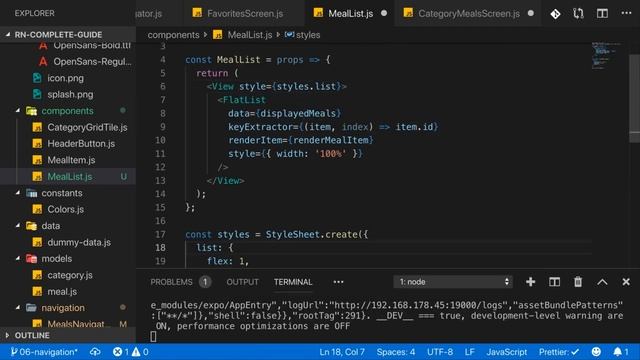Open errors and warnings count in the status bar
Viewport: 640px width, 360px height.
click(131, 351)
